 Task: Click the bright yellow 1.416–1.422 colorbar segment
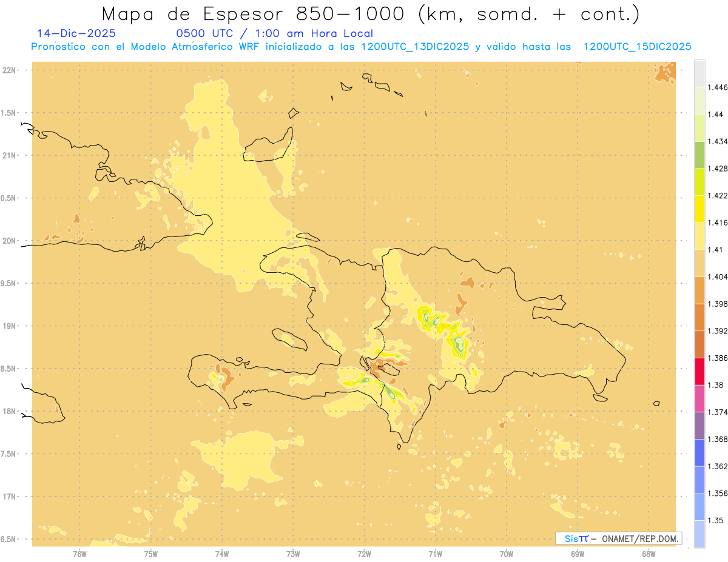(x=699, y=209)
